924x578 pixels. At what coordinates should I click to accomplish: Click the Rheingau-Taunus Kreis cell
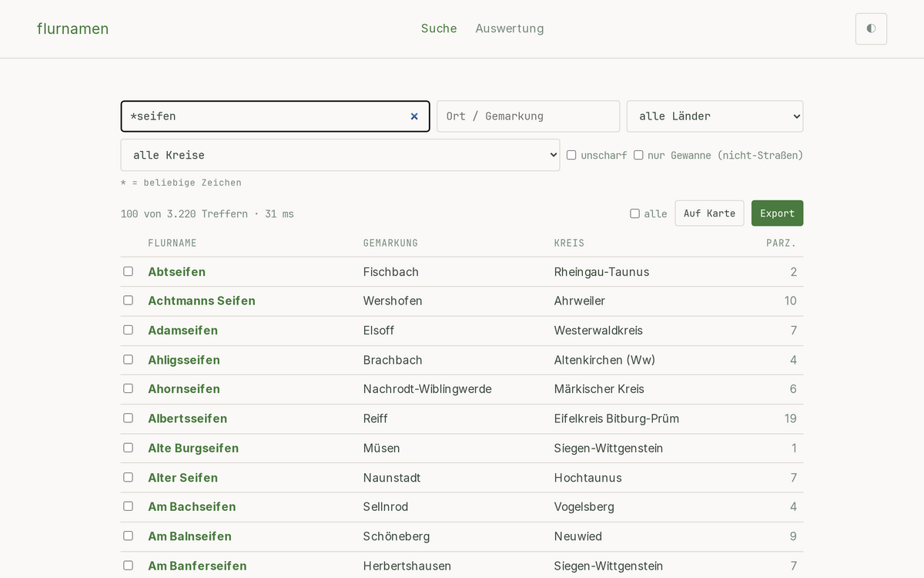click(x=601, y=272)
